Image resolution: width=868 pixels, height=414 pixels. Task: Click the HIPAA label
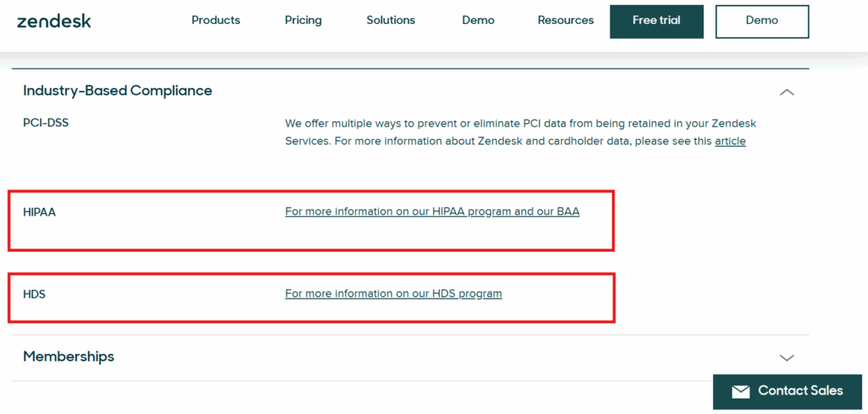(x=39, y=212)
